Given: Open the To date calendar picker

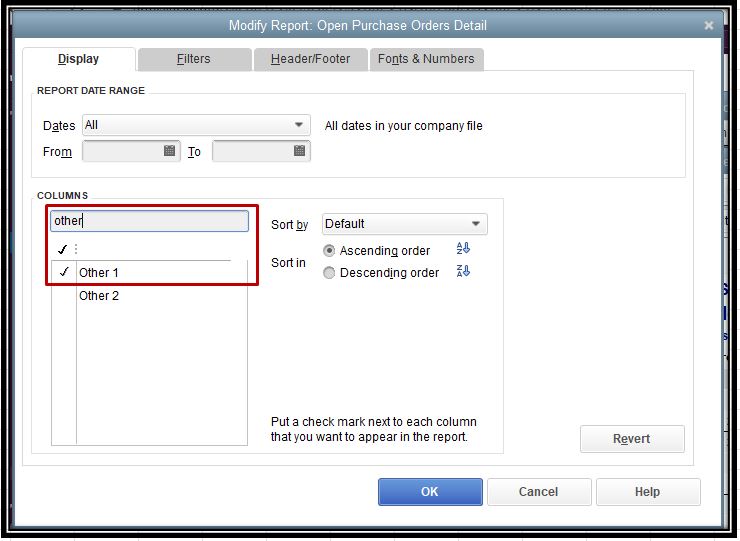Looking at the screenshot, I should click(299, 151).
